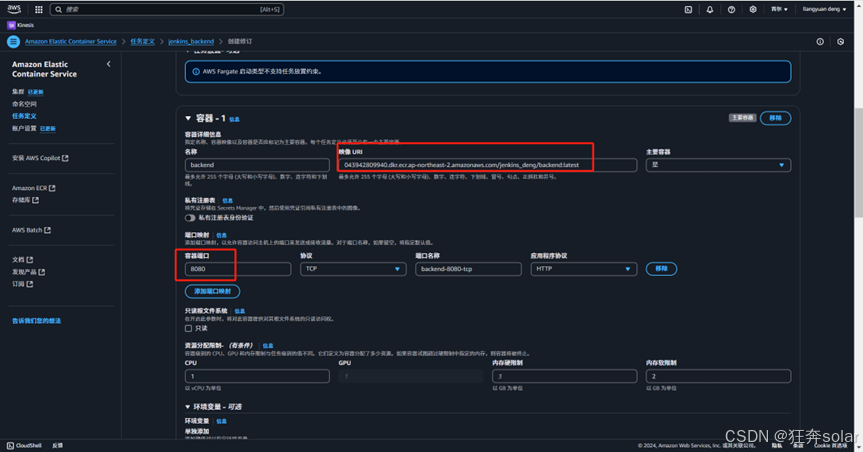Click 任务定义 breadcrumb link
Image resolution: width=863 pixels, height=452 pixels.
(143, 41)
